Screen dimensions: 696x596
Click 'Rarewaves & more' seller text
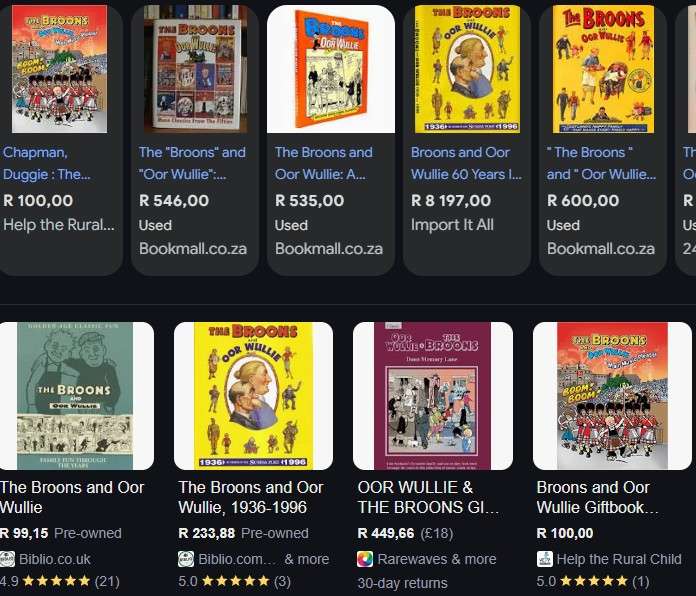pos(437,559)
